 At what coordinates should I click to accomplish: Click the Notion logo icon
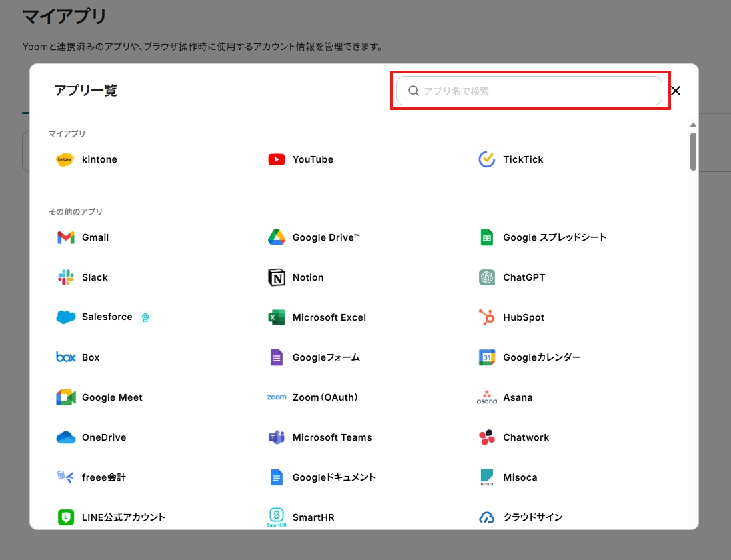tap(276, 277)
